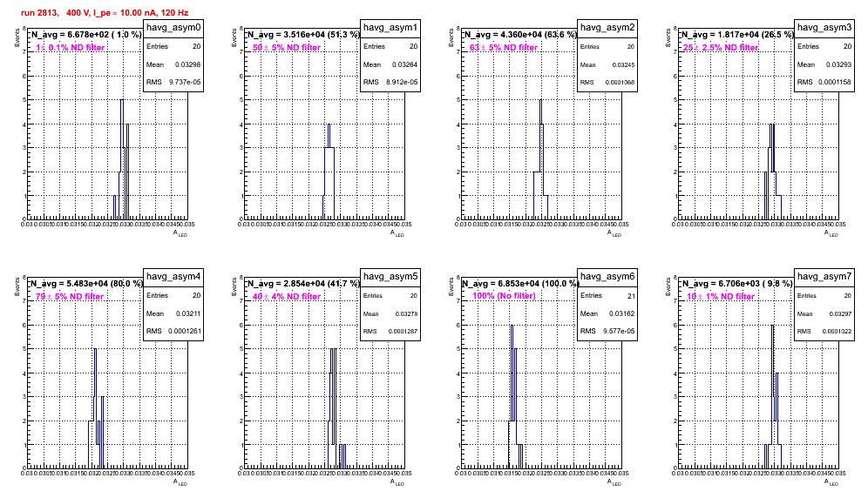The width and height of the screenshot is (868, 498).
Task: Click the A_LED x-axis title under havg_asym3
Action: tap(831, 233)
